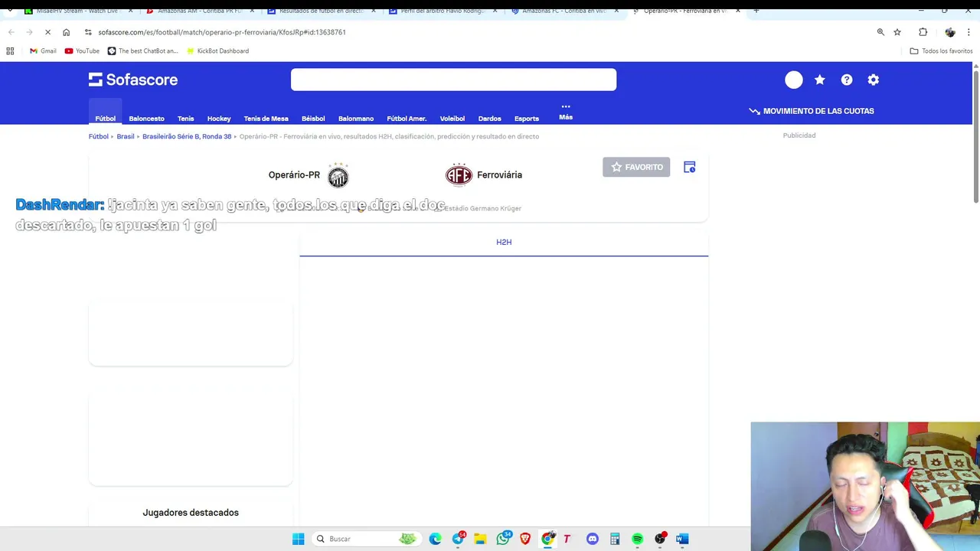Open the YouTube bookmark
Viewport: 980px width, 551px height.
click(82, 51)
